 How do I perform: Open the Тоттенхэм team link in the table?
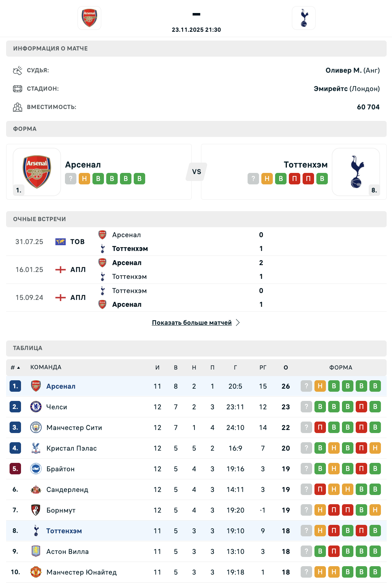[x=64, y=531]
